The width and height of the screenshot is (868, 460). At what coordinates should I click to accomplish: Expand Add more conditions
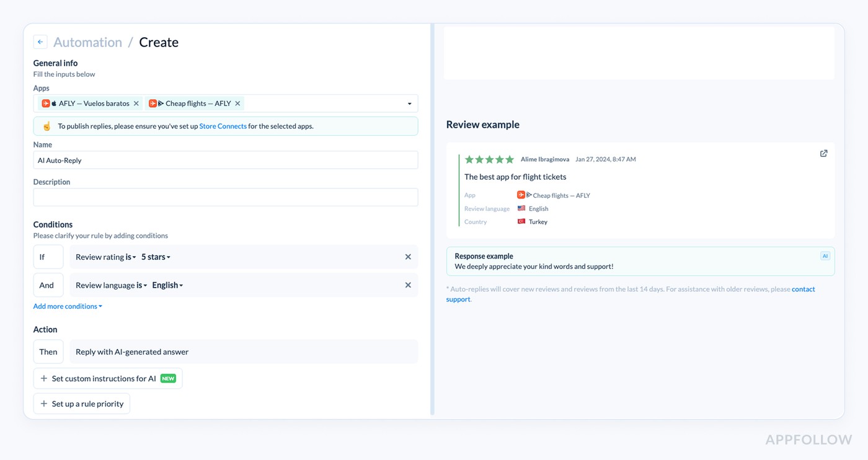[x=67, y=306]
